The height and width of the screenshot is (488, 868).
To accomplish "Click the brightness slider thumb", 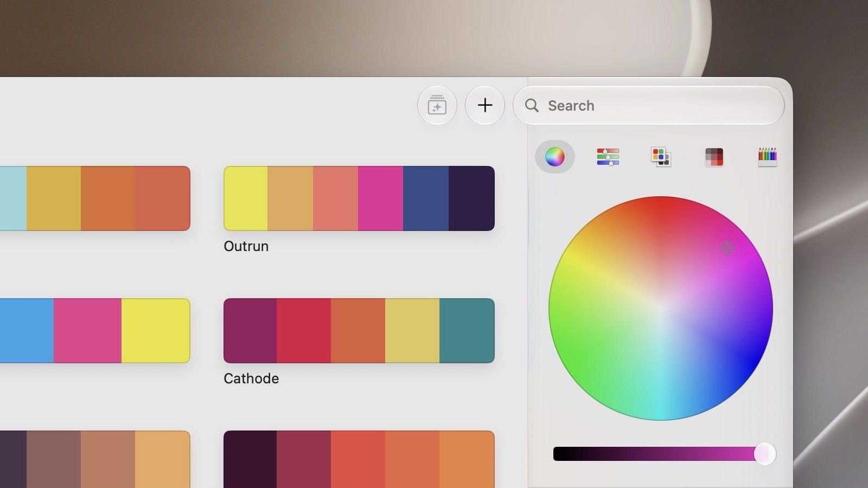I will point(765,454).
